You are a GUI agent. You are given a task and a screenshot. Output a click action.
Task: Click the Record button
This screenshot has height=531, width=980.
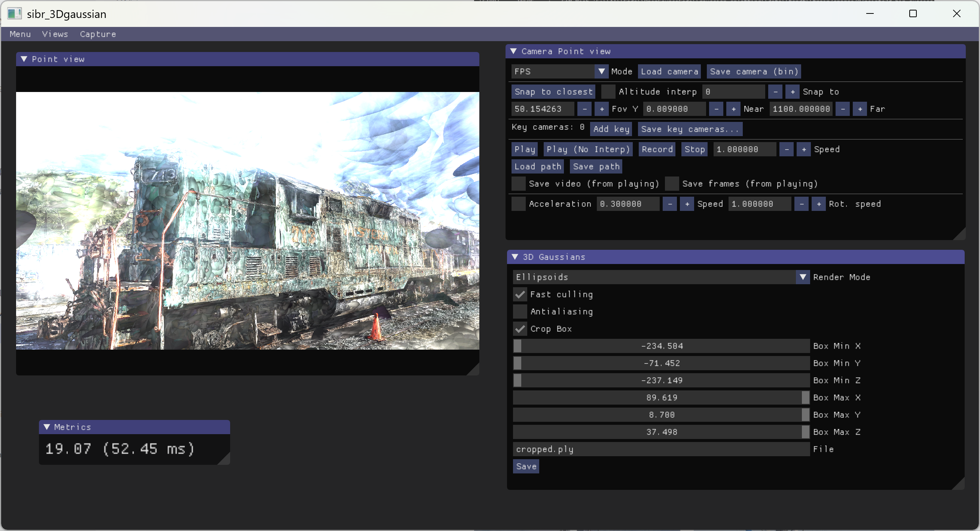click(657, 149)
